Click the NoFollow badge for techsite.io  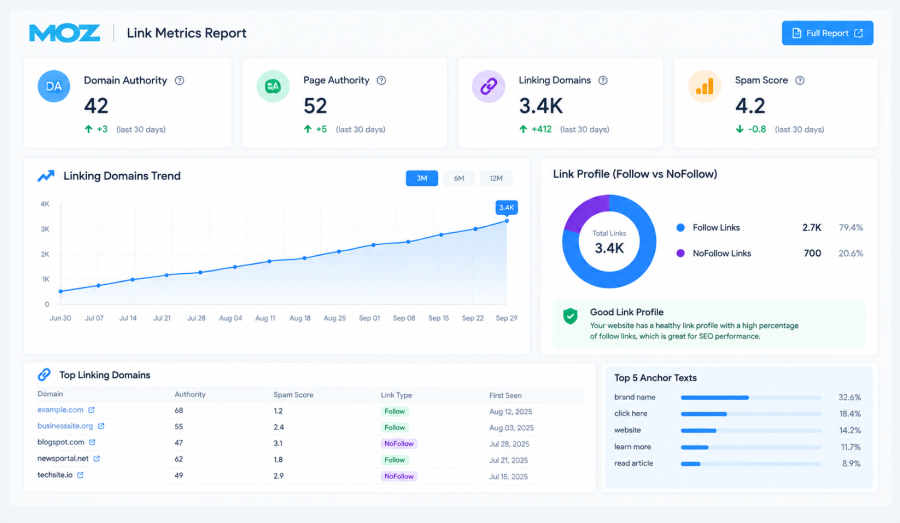[399, 476]
